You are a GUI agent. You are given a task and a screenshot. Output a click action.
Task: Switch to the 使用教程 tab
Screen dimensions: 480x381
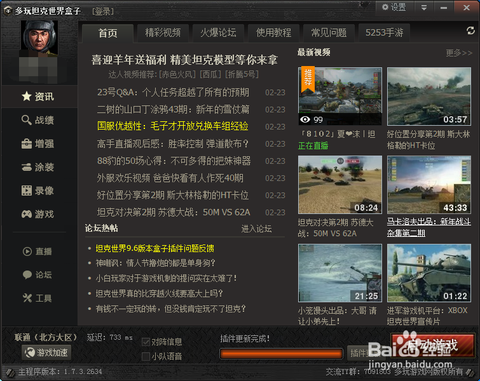point(273,33)
